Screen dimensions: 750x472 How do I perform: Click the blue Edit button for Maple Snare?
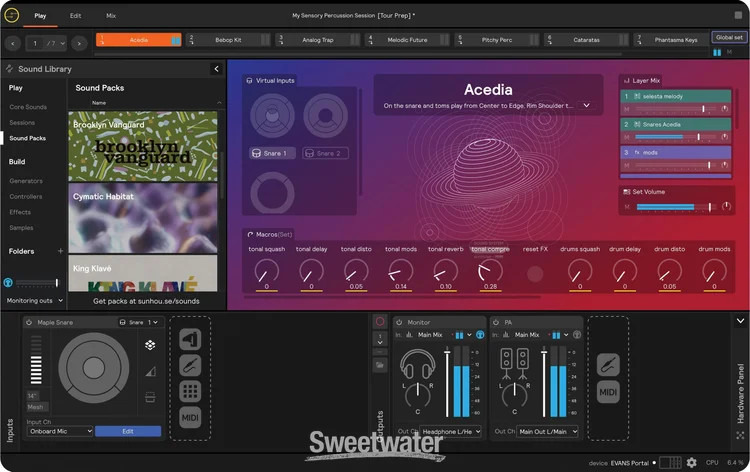[x=128, y=431]
